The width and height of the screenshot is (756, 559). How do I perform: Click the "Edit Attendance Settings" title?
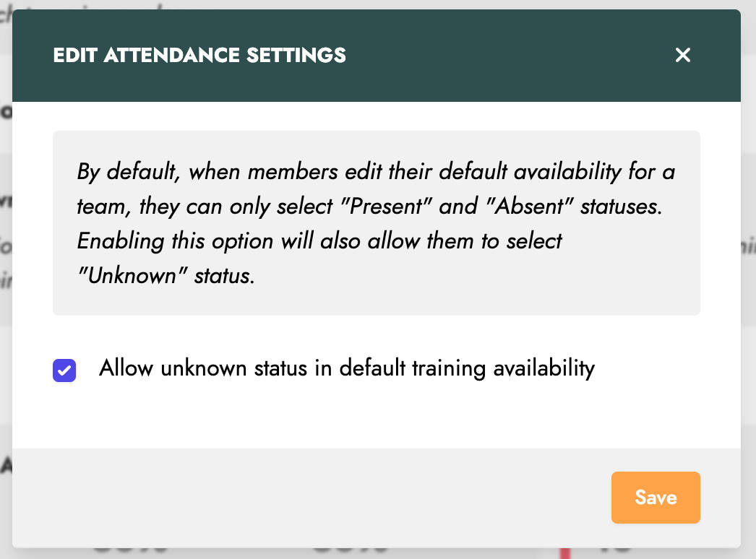tap(199, 55)
